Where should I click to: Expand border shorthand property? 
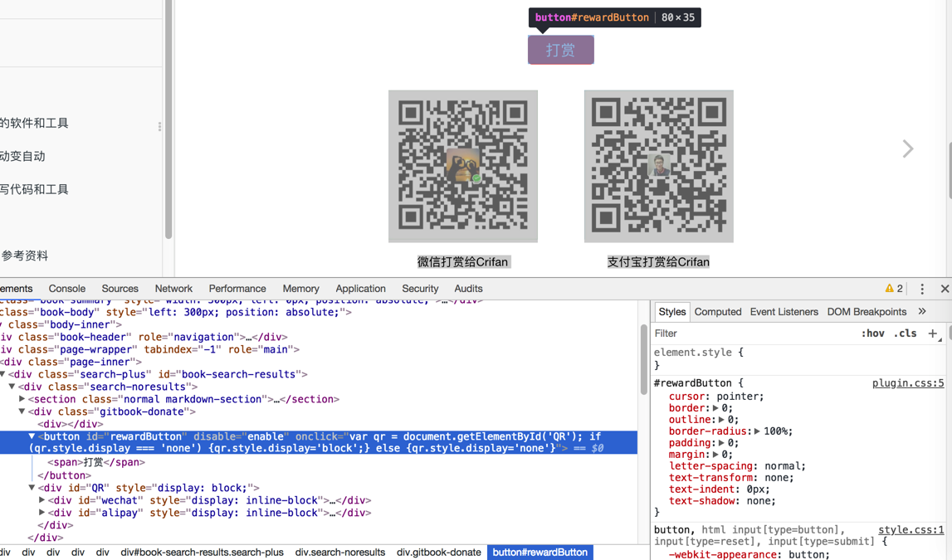715,408
